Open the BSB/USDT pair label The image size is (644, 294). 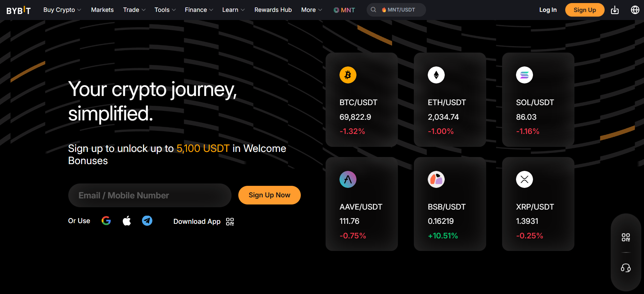point(446,207)
